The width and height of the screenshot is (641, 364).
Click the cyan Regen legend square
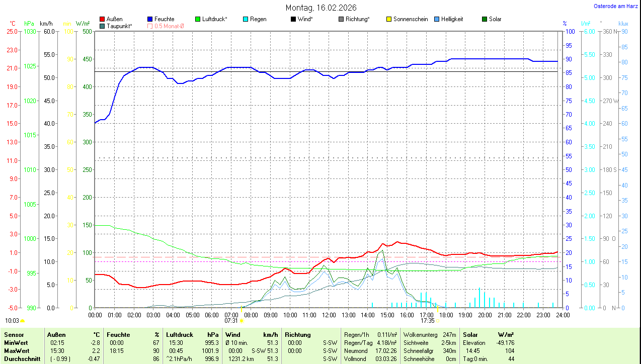tap(246, 19)
